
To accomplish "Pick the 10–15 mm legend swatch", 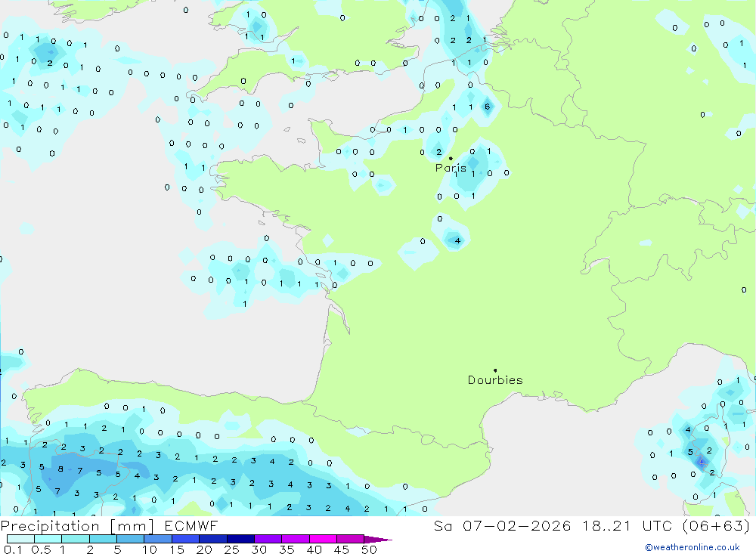I will click(158, 539).
